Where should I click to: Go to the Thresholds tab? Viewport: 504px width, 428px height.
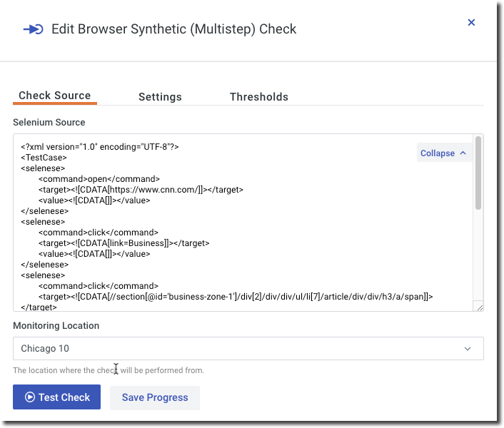pyautogui.click(x=259, y=97)
